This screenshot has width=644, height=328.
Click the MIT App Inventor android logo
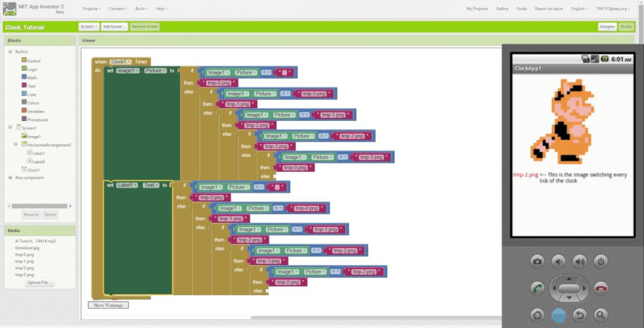click(9, 9)
